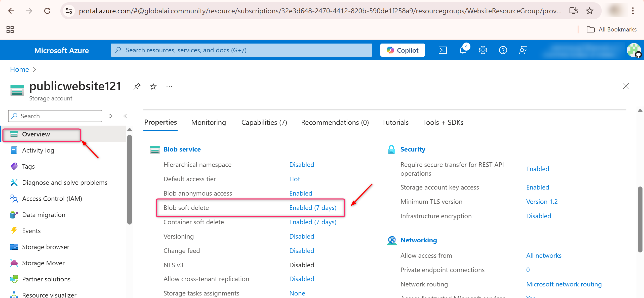644x298 pixels.
Task: Open Copilot in Azure
Action: [x=403, y=50]
